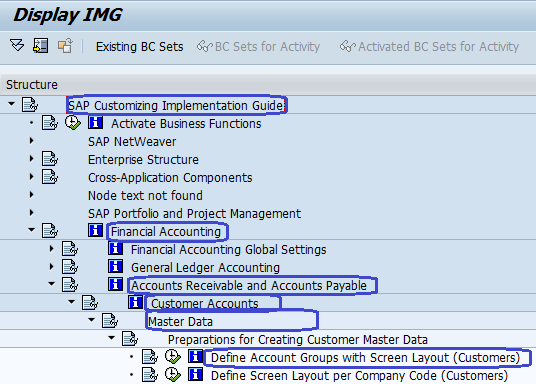This screenshot has width=536, height=384.
Task: Collapse Accounts Receivable and Accounts Payable node
Action: click(x=52, y=283)
